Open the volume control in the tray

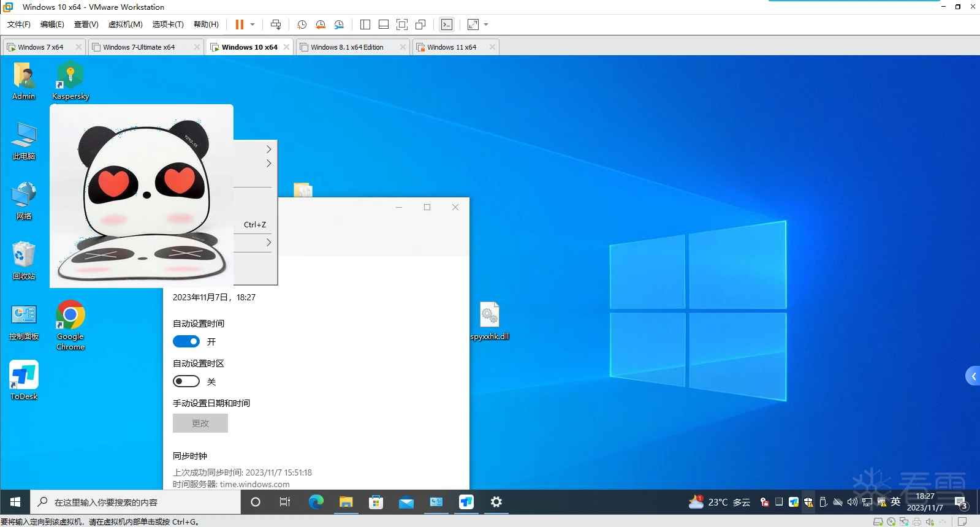[x=852, y=502]
